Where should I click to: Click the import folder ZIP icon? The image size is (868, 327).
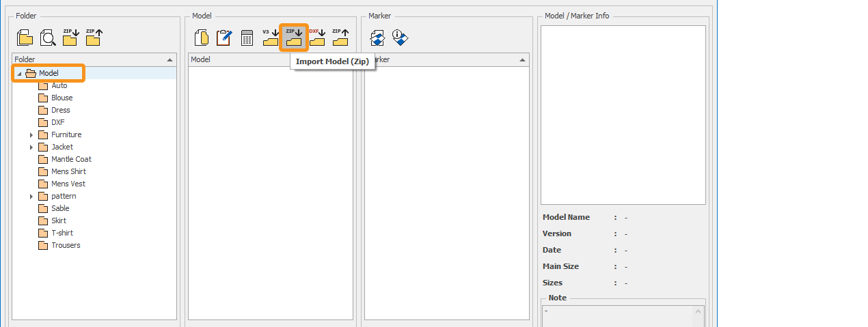70,38
